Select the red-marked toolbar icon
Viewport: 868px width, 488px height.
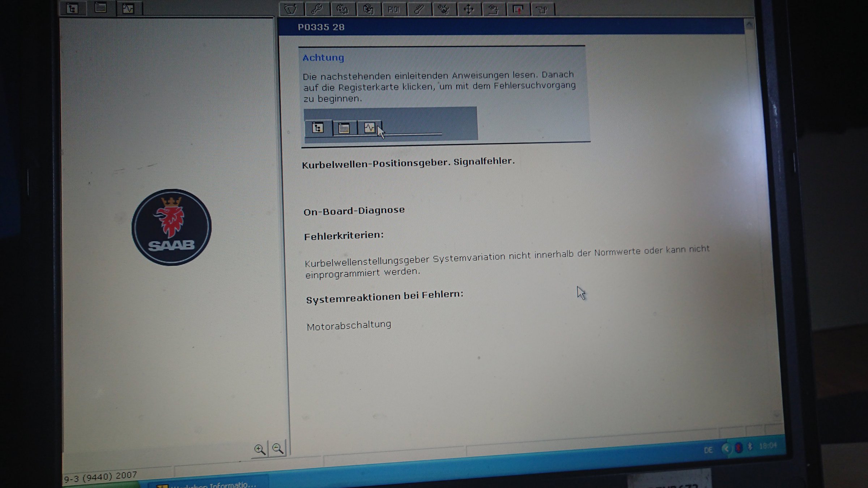pyautogui.click(x=518, y=9)
